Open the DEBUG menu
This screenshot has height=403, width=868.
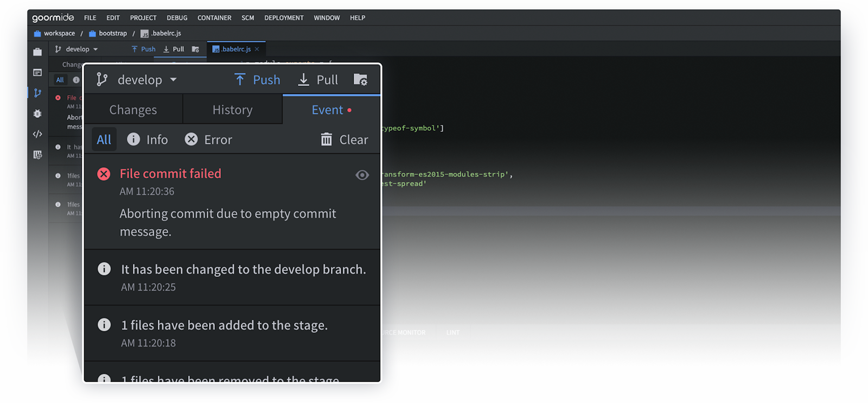click(177, 18)
